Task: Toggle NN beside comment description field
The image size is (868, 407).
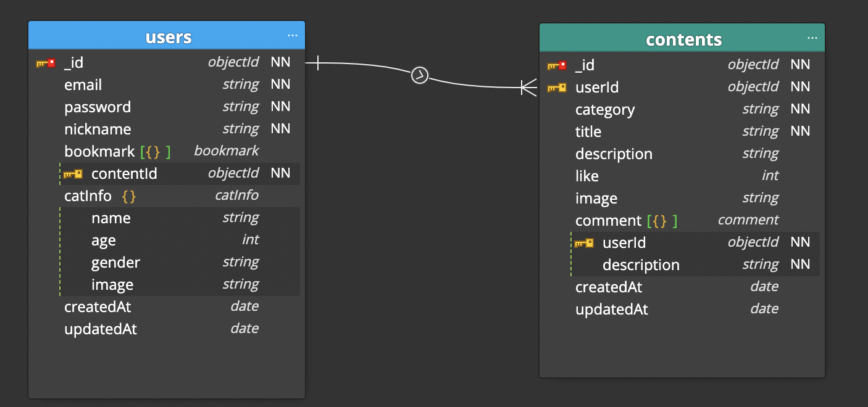Action: 801,264
